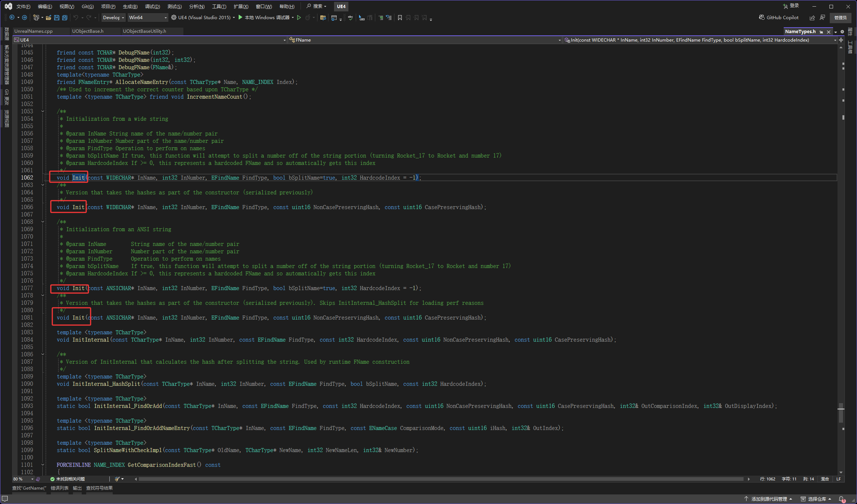Open the 调试(D) menu
The height and width of the screenshot is (504, 857).
[x=152, y=6]
